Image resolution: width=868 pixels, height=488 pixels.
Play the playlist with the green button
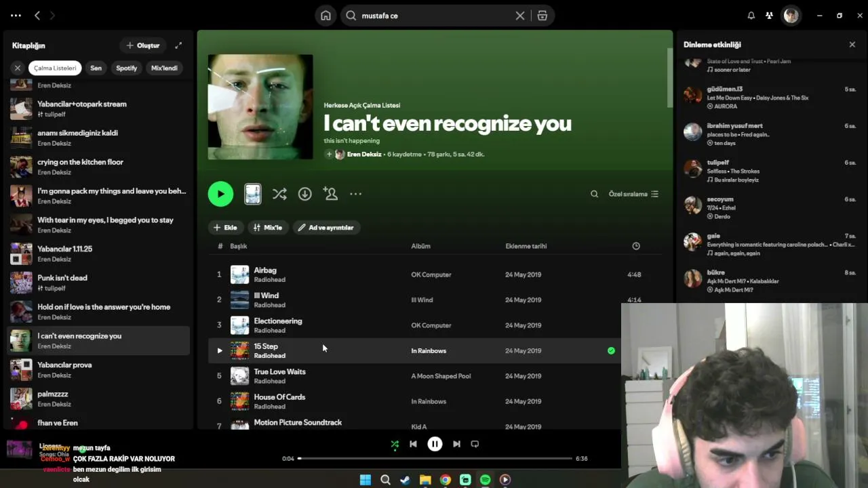[220, 194]
